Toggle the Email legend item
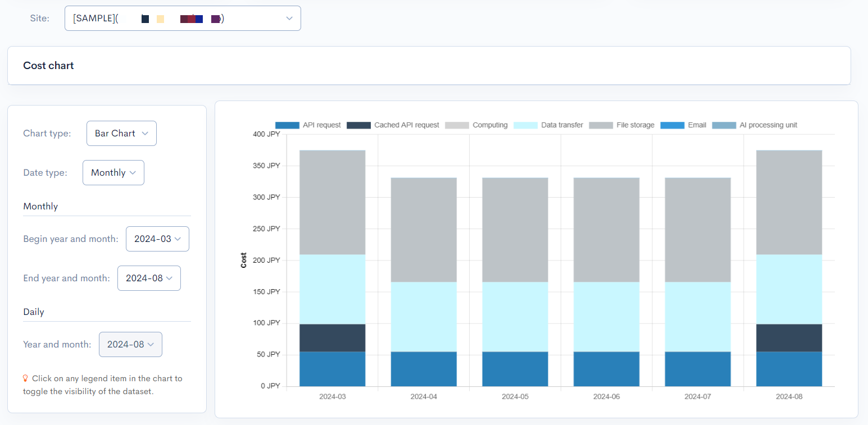 [683, 125]
